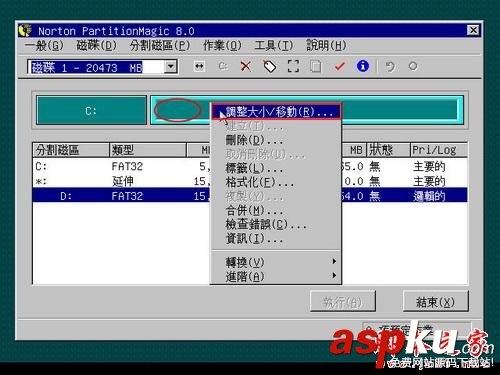
Task: Click the format partition bracket icon
Action: pos(293,66)
